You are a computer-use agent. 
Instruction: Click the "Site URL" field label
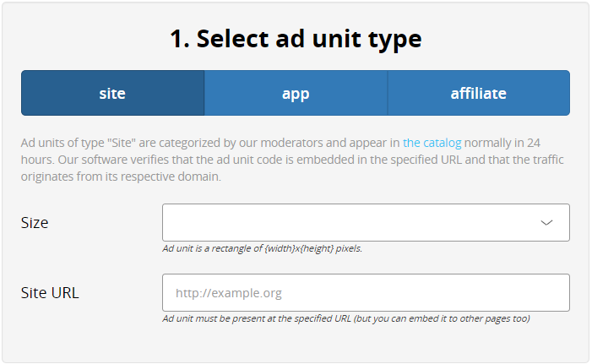(50, 293)
